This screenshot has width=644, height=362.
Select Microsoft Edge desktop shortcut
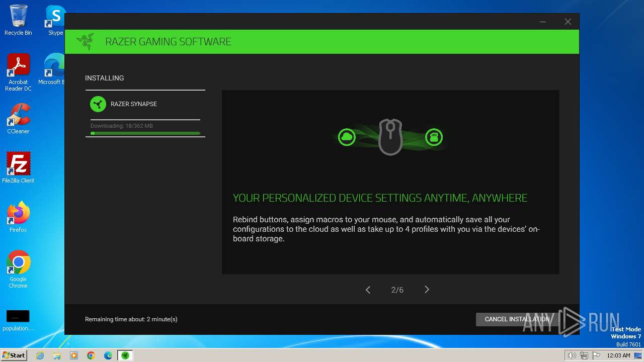pyautogui.click(x=52, y=69)
